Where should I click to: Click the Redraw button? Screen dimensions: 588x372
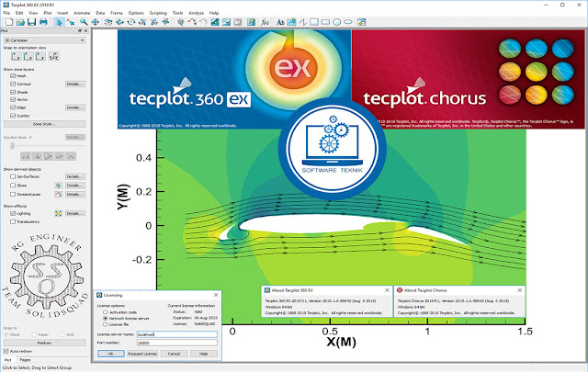[x=44, y=343]
